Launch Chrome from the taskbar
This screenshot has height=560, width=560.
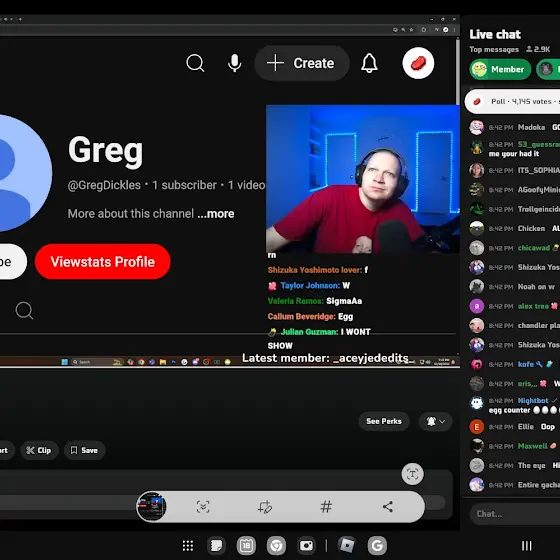tap(276, 546)
